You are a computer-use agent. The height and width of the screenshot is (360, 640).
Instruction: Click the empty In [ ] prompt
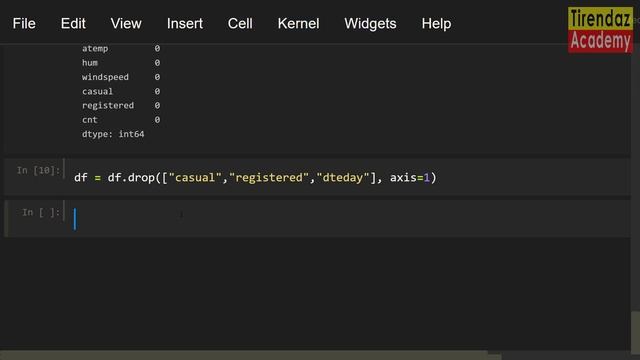(41, 212)
